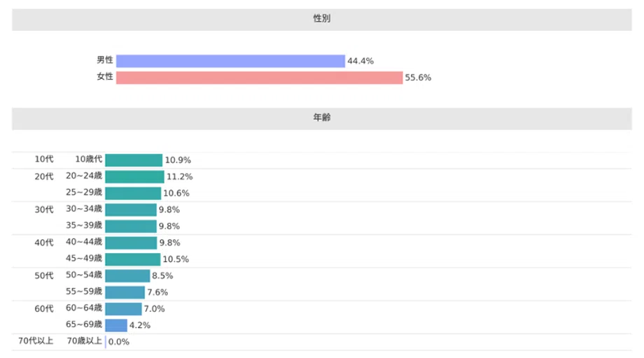
Task: Select the blue 男性 bar
Action: [x=230, y=61]
